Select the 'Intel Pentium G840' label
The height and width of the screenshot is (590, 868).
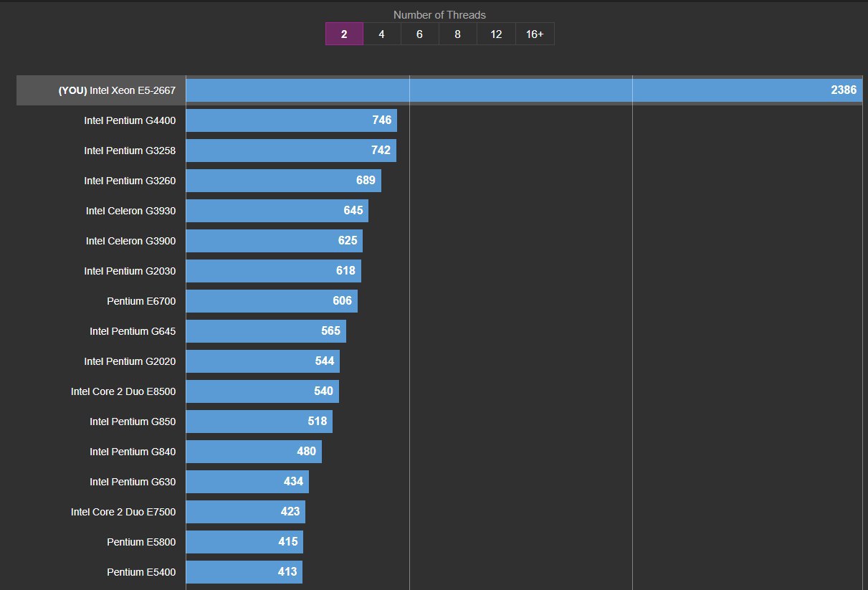(133, 452)
